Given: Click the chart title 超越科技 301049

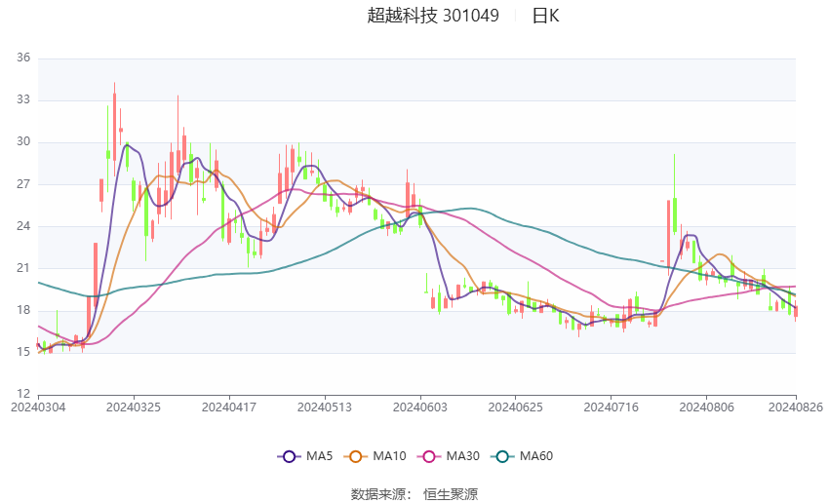Looking at the screenshot, I should point(433,16).
